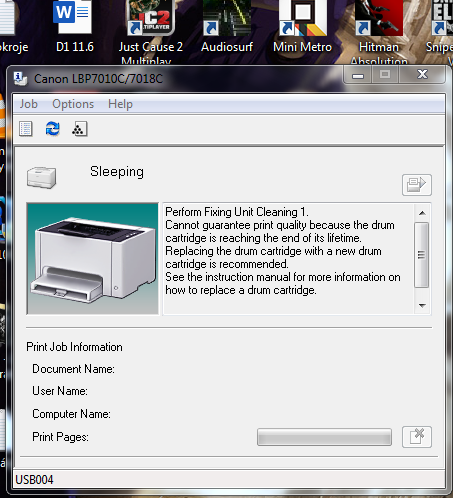Click the Hitman Absolution desktop shortcut
This screenshot has height=498, width=453.
click(x=379, y=32)
